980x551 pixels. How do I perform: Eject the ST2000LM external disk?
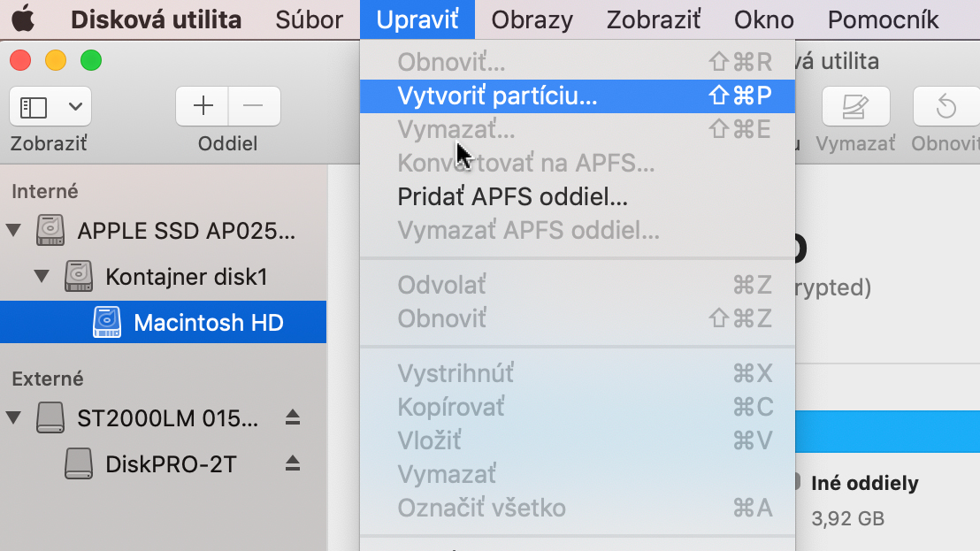(293, 417)
